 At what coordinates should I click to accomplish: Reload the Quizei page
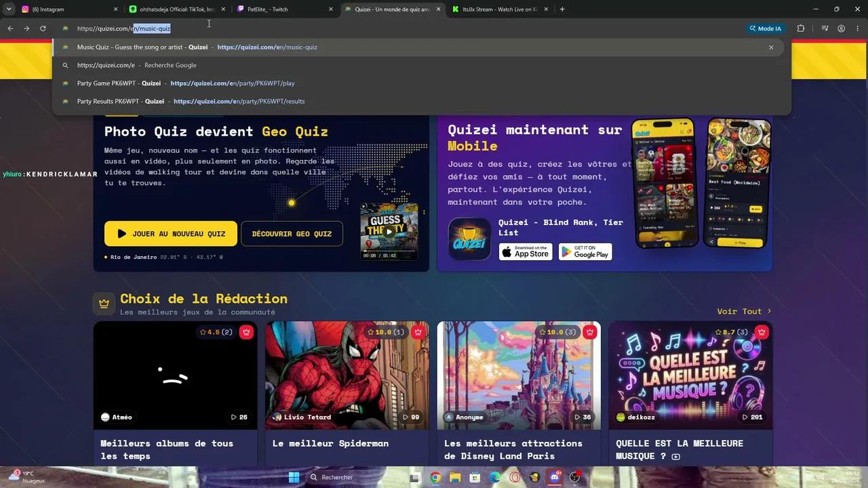click(x=43, y=28)
